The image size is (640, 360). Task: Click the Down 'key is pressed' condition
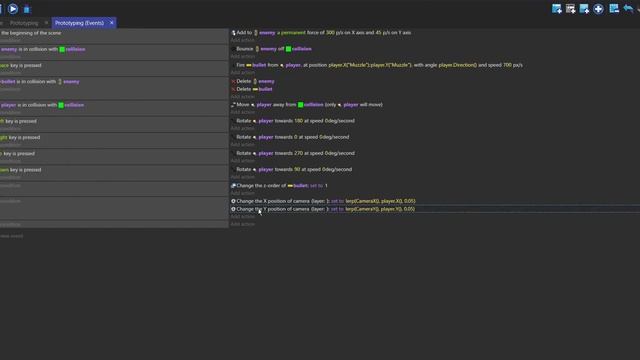click(20, 170)
